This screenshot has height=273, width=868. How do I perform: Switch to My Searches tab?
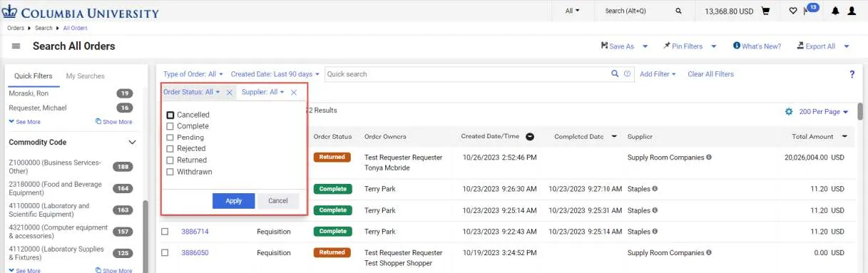pyautogui.click(x=85, y=76)
